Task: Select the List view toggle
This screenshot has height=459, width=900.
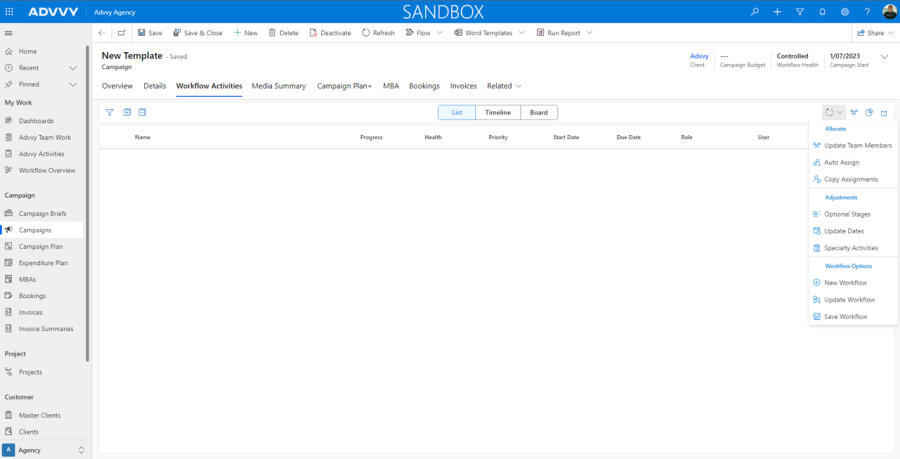Action: tap(456, 113)
